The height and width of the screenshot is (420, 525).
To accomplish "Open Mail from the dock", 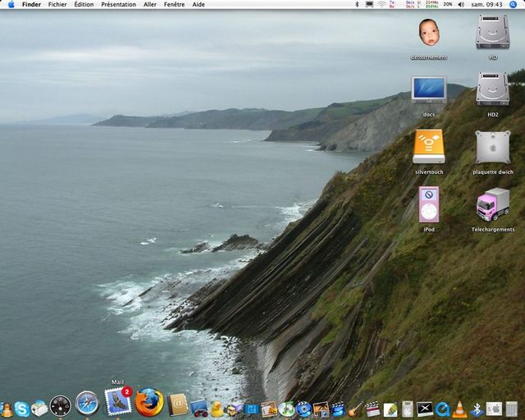I will coord(117,402).
